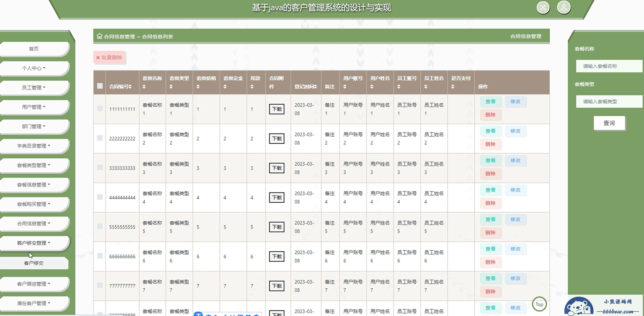Click the fullscreen toggle icon in header

click(543, 7)
